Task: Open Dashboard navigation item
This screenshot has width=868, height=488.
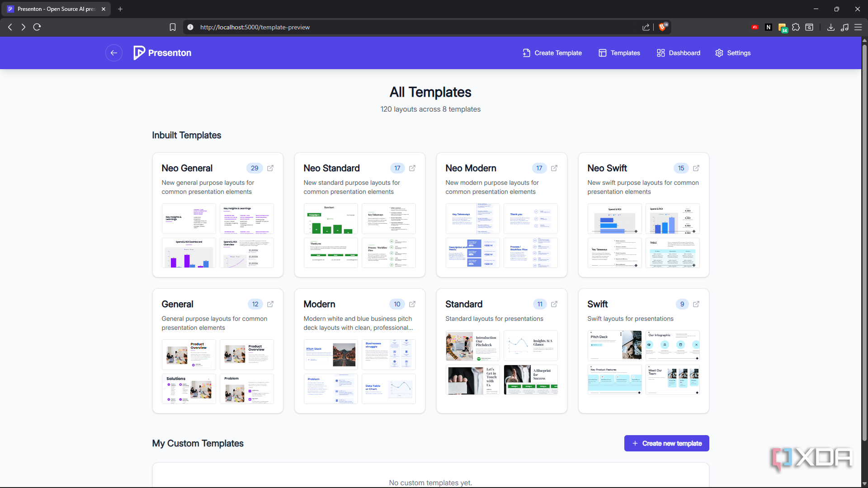Action: tap(679, 53)
